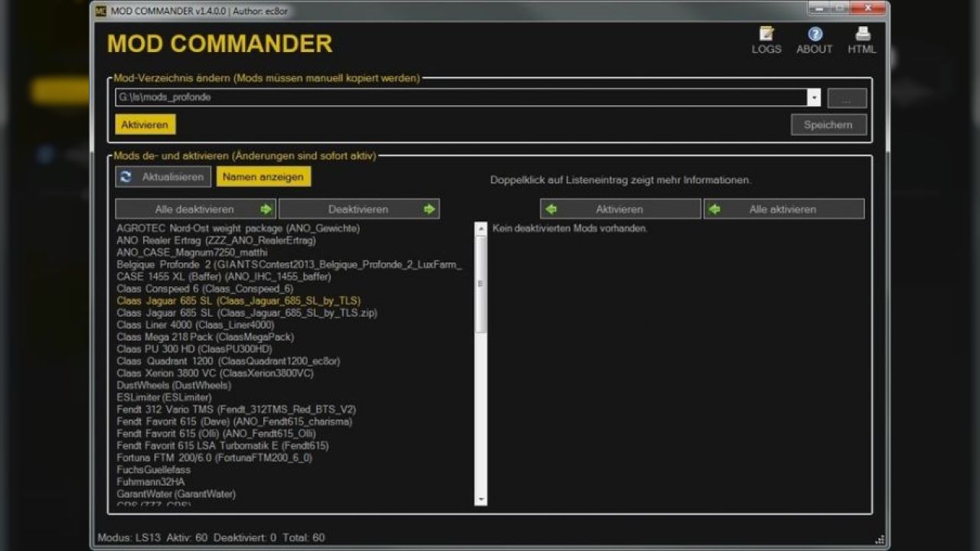Select Belgique Profonde 2 map entry
Image resolution: width=980 pixels, height=551 pixels.
[289, 265]
